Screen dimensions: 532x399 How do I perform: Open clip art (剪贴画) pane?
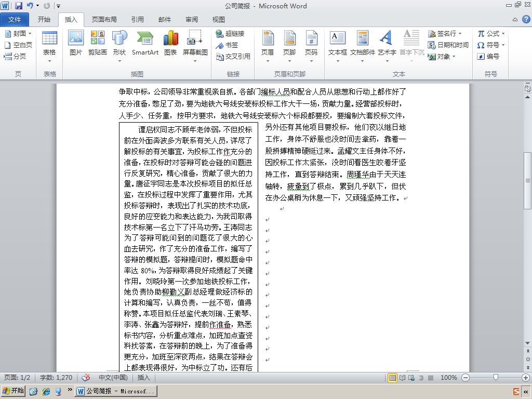pyautogui.click(x=97, y=43)
